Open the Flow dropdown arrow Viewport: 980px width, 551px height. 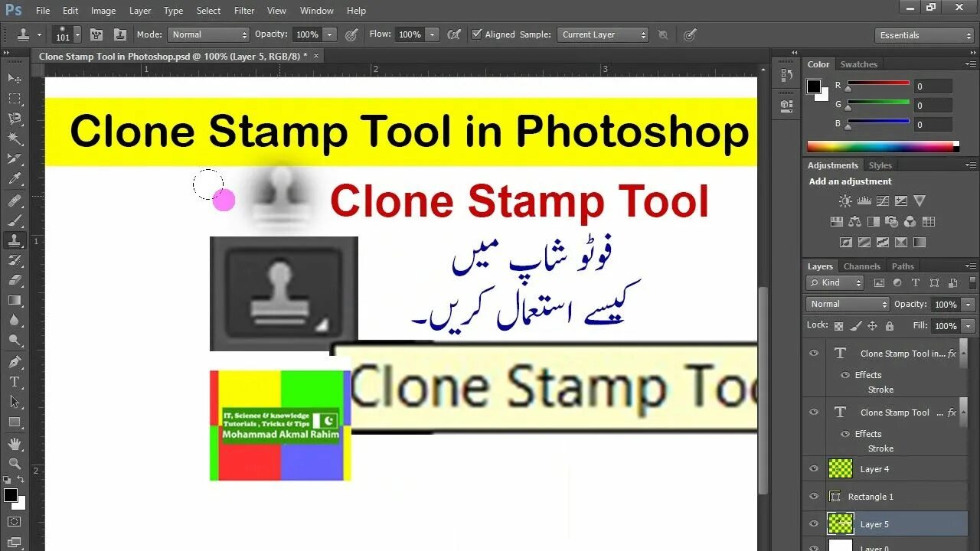433,34
